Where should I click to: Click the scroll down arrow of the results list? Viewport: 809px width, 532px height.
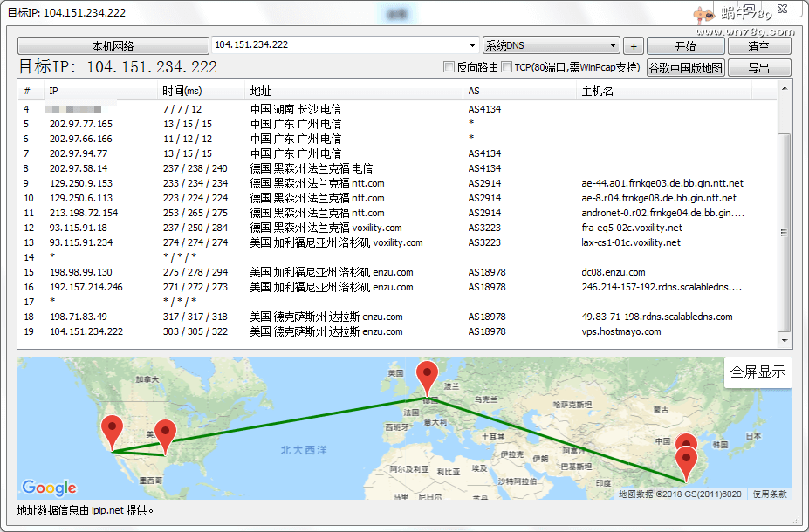pyautogui.click(x=785, y=341)
